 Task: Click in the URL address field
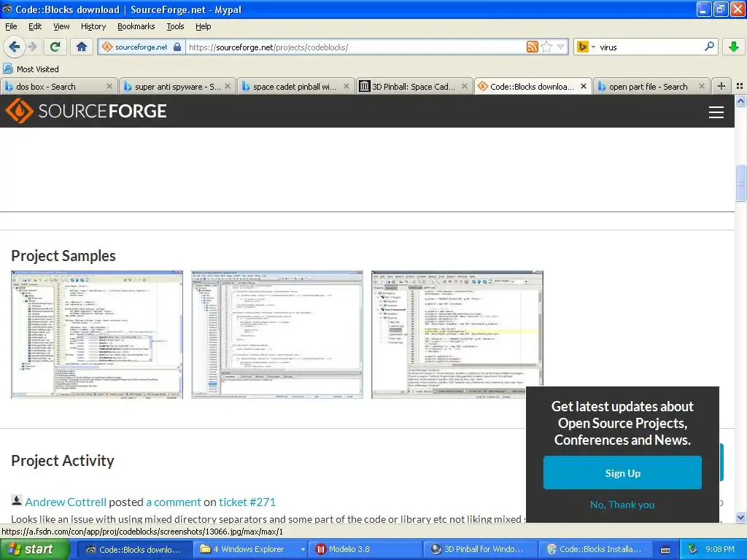click(x=355, y=47)
